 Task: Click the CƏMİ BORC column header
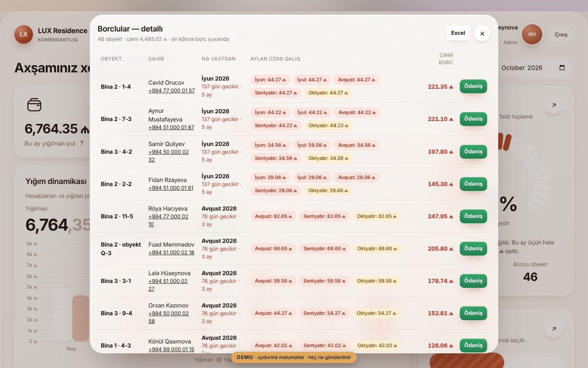pyautogui.click(x=446, y=59)
